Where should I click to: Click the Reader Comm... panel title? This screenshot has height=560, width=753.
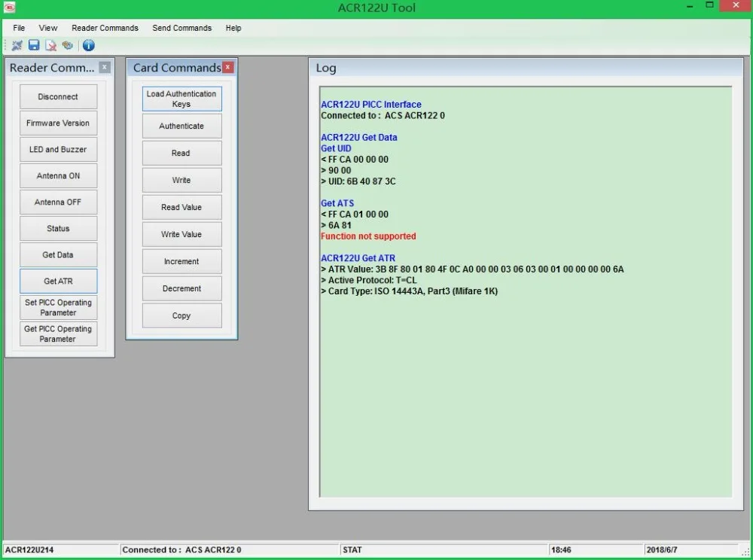point(52,68)
